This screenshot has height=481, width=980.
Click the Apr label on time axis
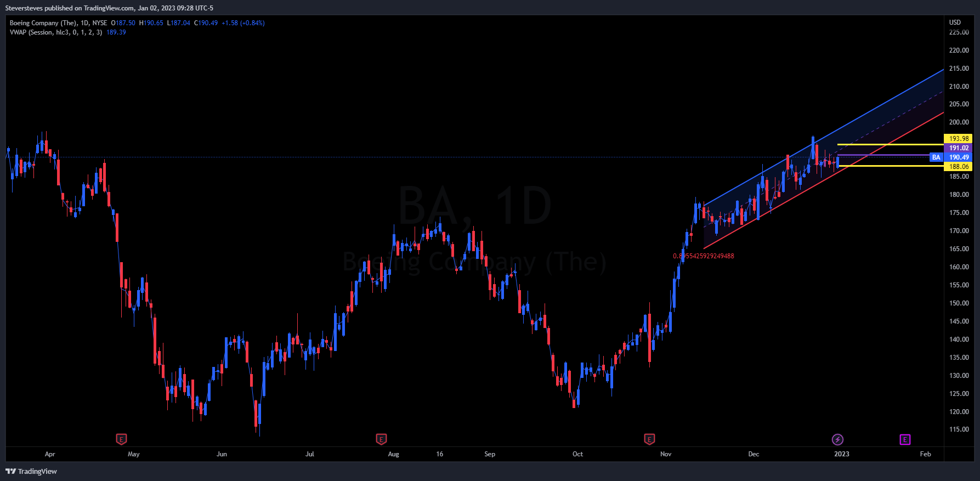(50, 454)
